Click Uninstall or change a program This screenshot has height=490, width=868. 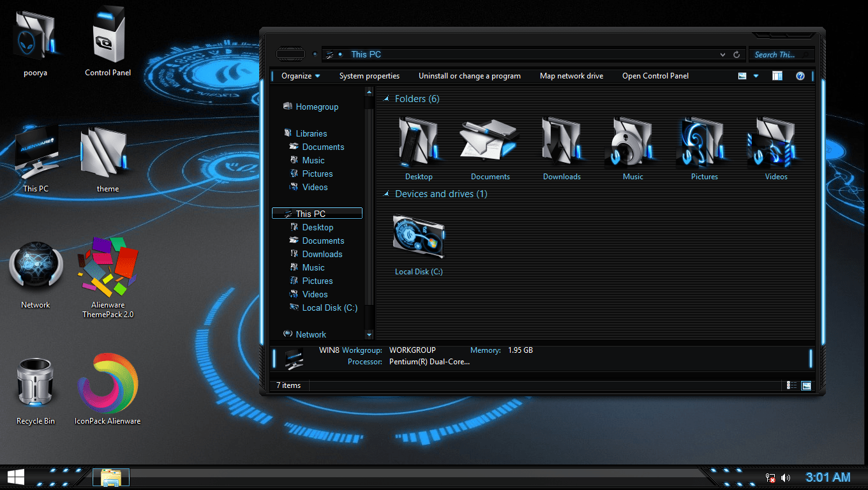[470, 75]
